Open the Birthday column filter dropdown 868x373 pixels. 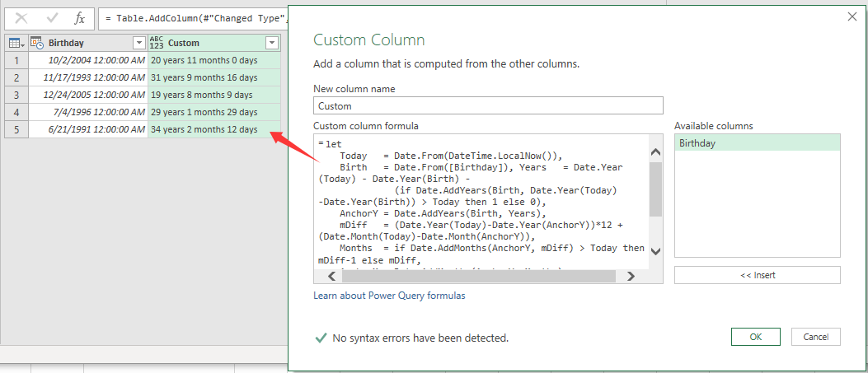click(138, 43)
